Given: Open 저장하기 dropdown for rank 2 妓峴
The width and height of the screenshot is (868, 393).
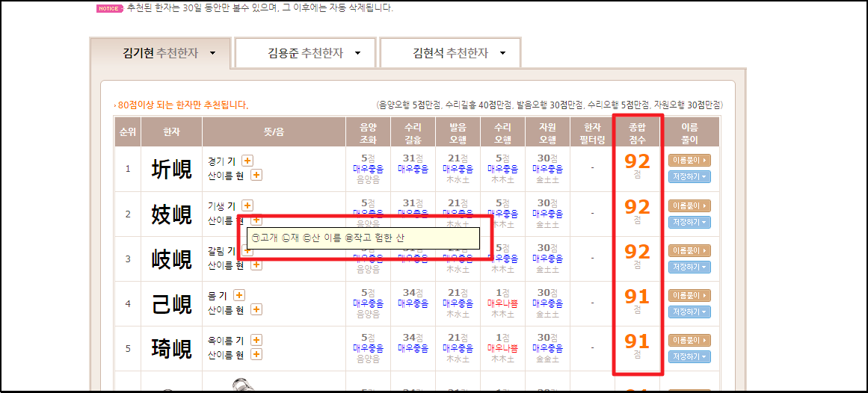Looking at the screenshot, I should tap(689, 222).
